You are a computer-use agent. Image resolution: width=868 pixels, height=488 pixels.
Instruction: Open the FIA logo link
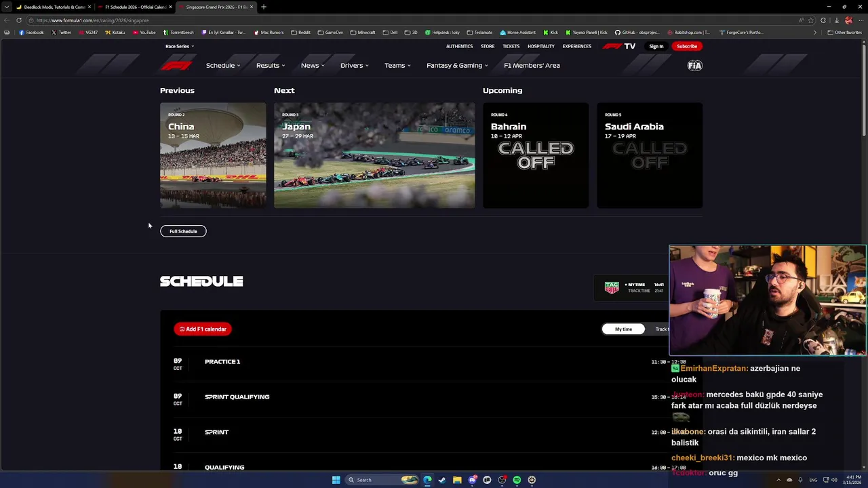tap(695, 66)
